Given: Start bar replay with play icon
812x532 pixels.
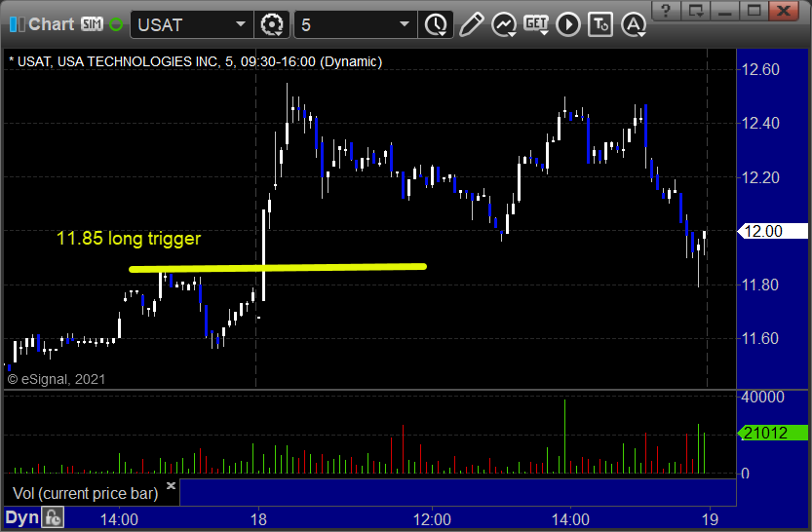Looking at the screenshot, I should point(568,24).
